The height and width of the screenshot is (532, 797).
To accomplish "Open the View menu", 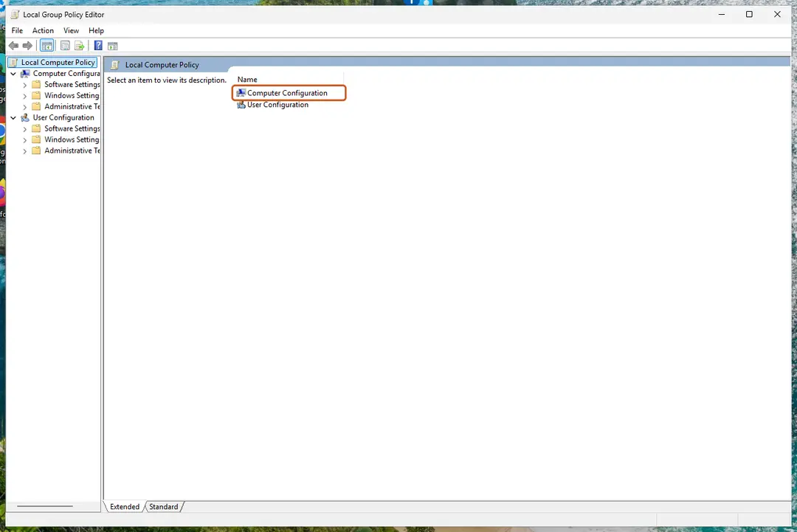I will (x=71, y=30).
